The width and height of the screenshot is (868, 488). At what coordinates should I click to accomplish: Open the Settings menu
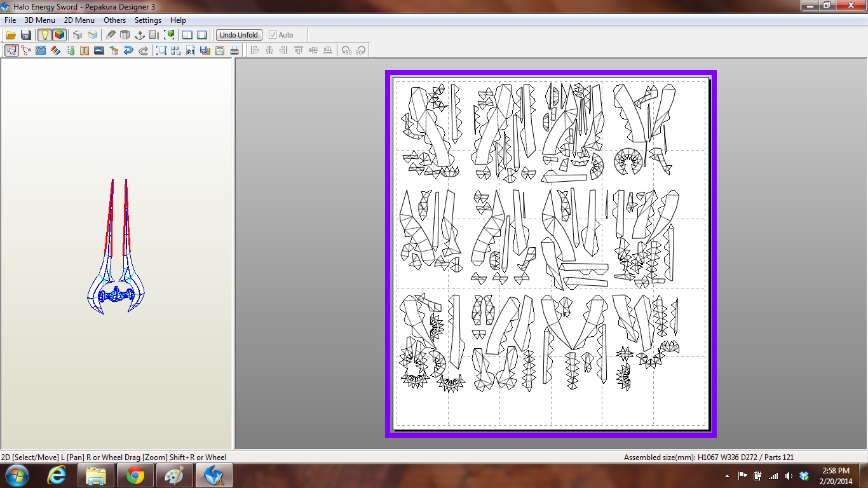(x=148, y=20)
